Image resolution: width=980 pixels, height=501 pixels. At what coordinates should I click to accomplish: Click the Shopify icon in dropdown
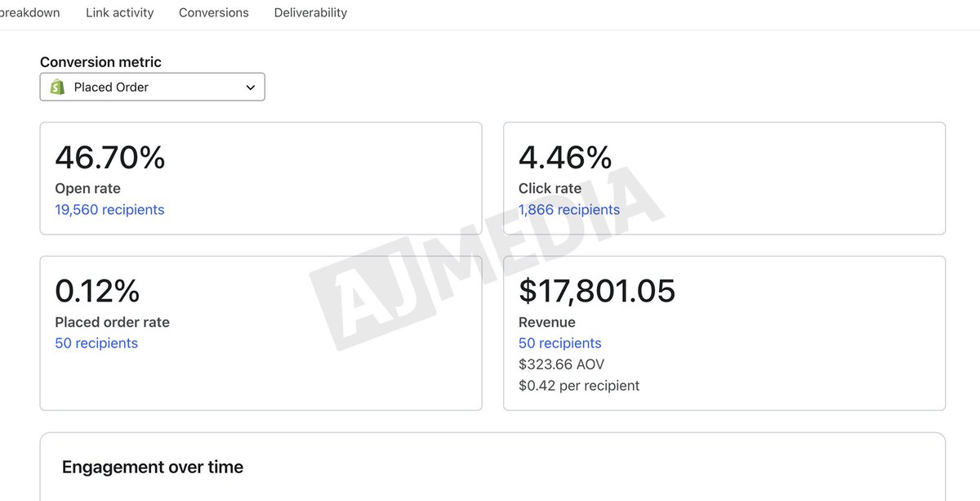pos(57,87)
